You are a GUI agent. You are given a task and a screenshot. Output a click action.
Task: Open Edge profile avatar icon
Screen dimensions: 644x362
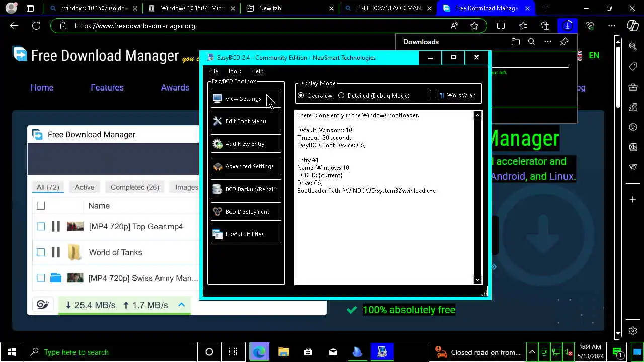(11, 8)
